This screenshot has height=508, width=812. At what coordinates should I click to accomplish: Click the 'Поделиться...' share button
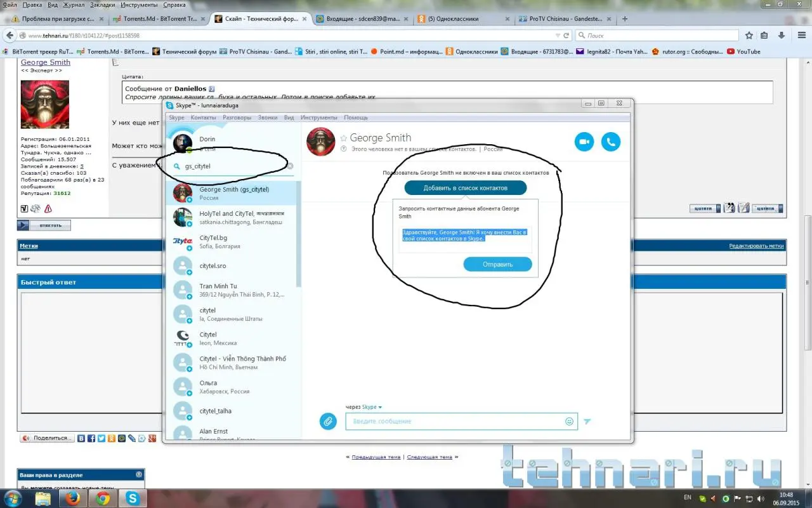click(47, 438)
